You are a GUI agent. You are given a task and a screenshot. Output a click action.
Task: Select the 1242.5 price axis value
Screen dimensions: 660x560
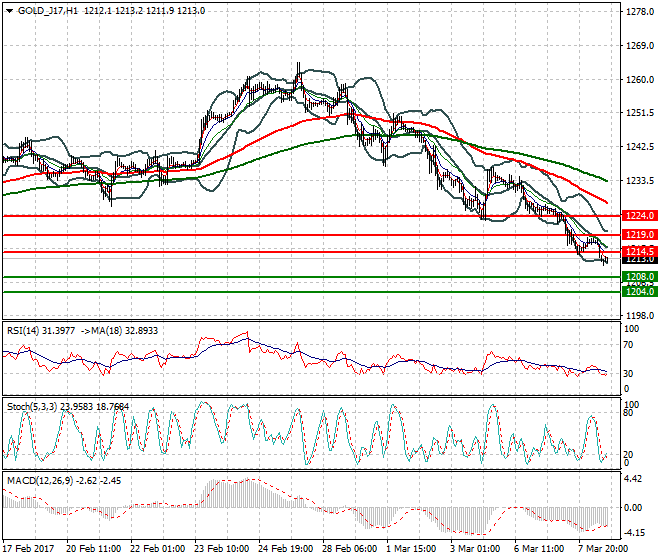pyautogui.click(x=640, y=147)
